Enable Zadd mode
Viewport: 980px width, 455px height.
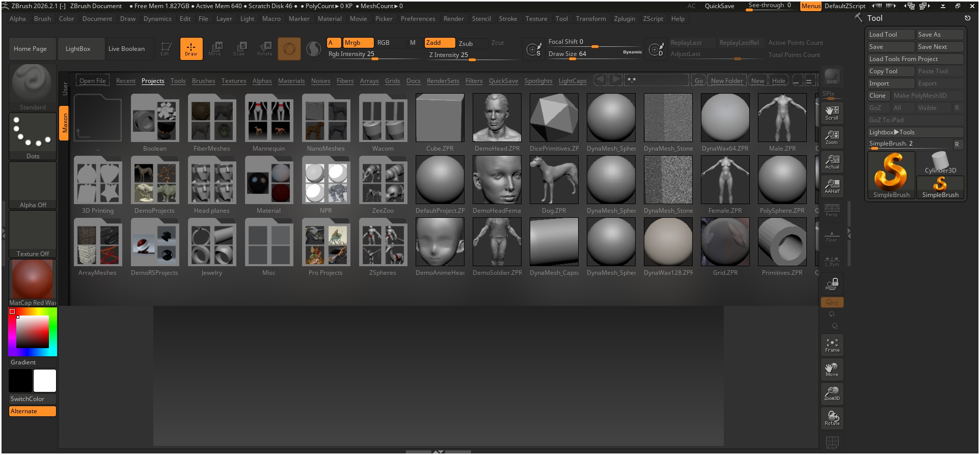(440, 43)
